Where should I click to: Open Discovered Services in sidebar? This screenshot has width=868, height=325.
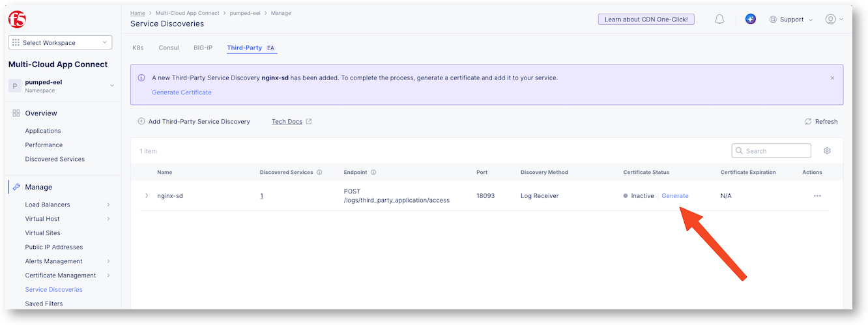click(55, 160)
